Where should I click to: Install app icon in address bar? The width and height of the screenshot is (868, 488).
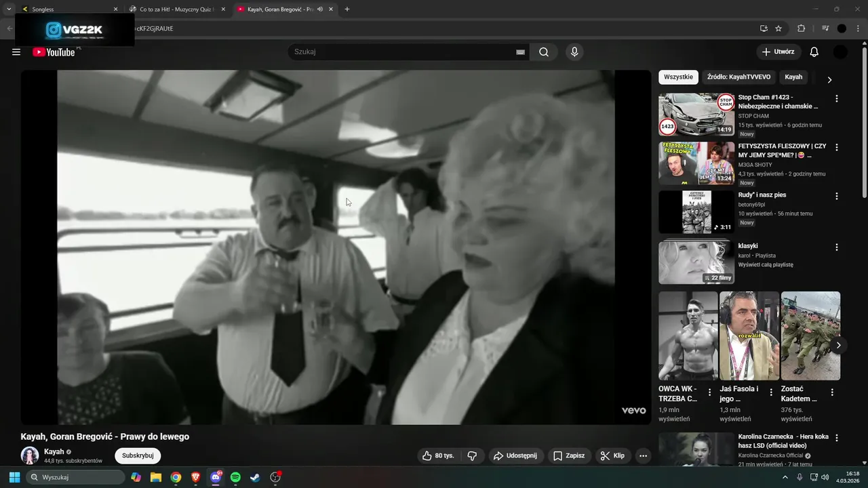[x=764, y=28]
